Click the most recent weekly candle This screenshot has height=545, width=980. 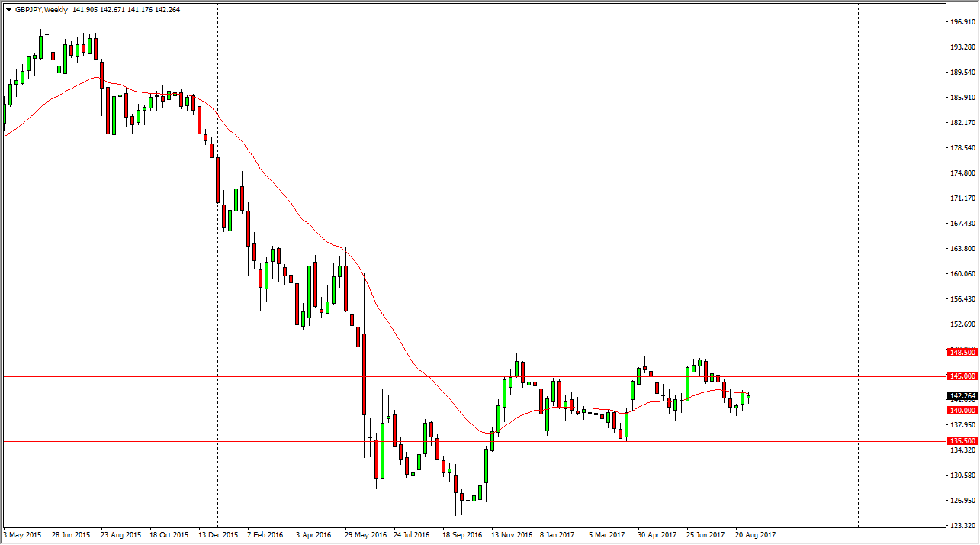tap(749, 396)
